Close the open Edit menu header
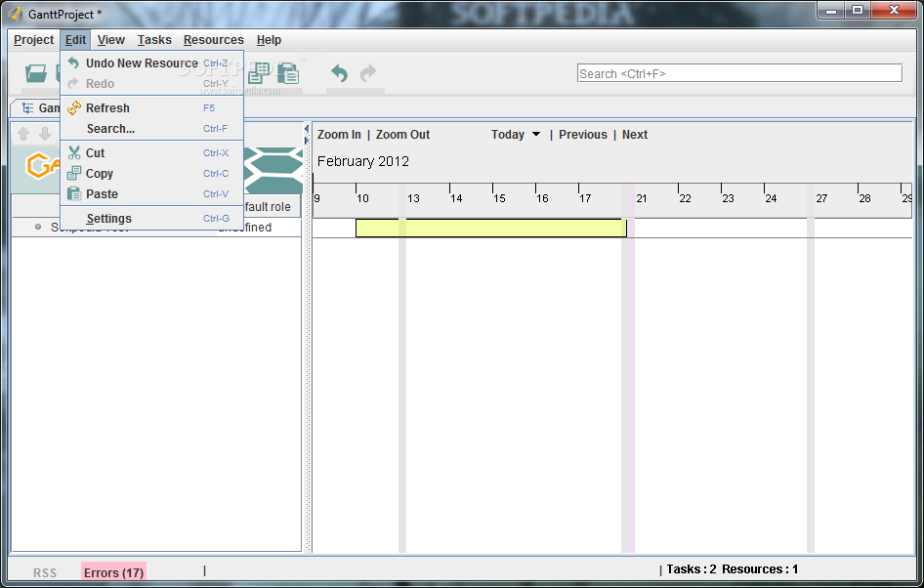Viewport: 924px width, 588px height. point(75,40)
